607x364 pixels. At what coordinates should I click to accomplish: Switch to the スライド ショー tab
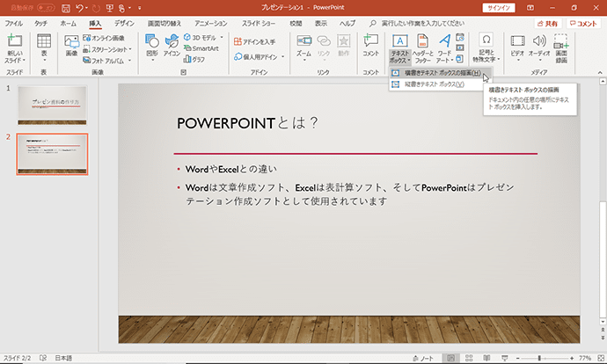point(259,23)
